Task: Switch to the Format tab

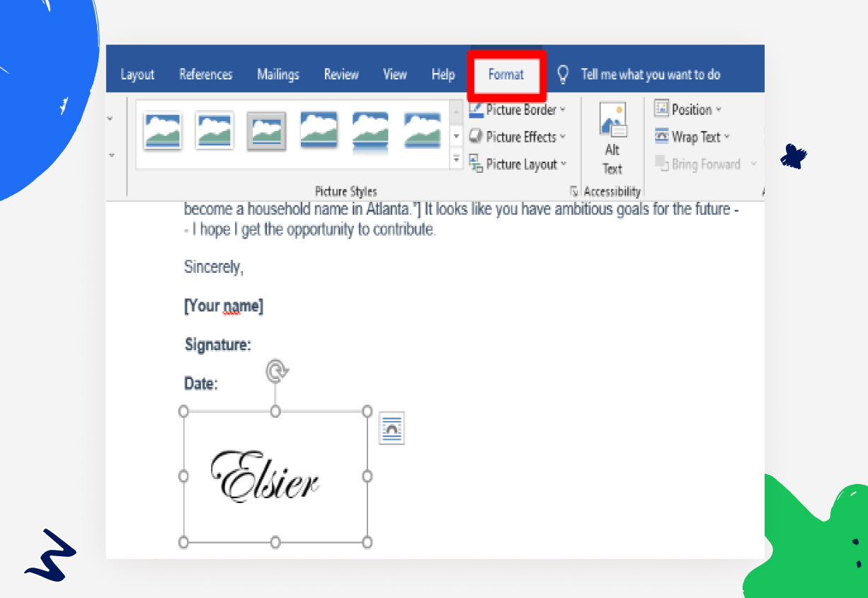Action: 506,74
